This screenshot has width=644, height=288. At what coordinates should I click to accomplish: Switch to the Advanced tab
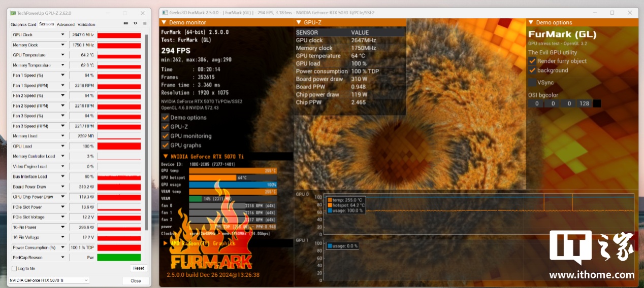click(x=66, y=24)
